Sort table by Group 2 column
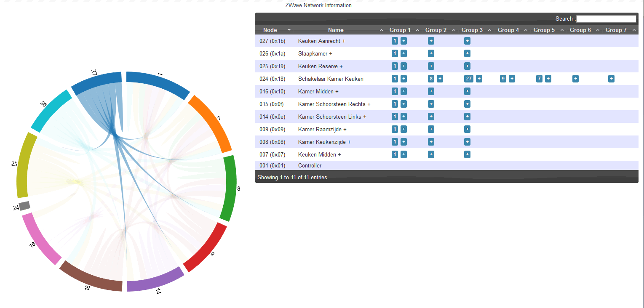644x308 pixels. coord(439,30)
